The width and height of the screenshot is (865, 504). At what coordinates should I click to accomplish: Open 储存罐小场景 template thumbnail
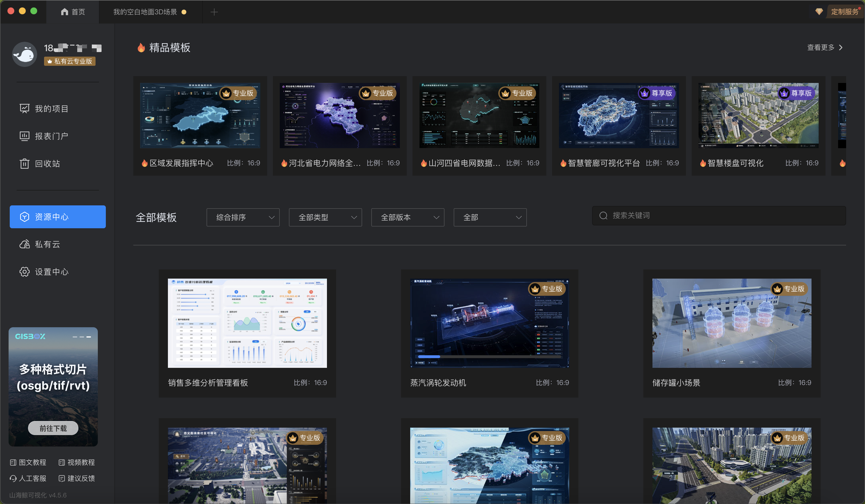732,323
